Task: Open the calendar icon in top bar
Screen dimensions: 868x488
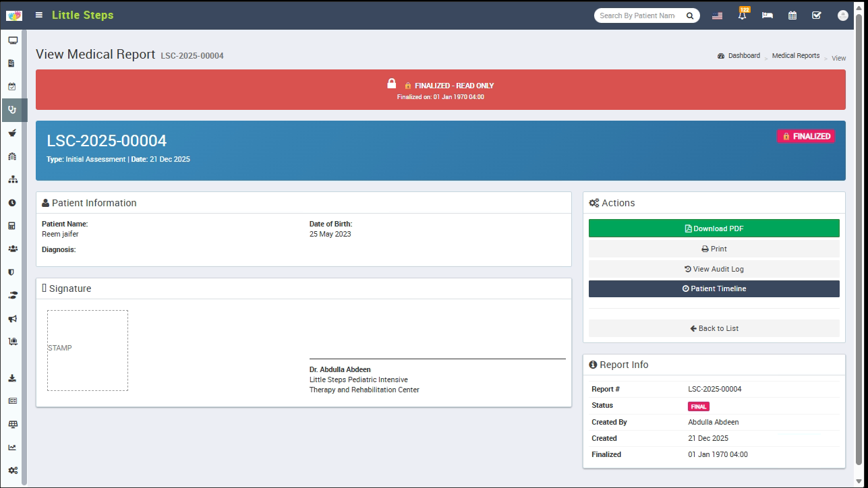Action: coord(792,16)
